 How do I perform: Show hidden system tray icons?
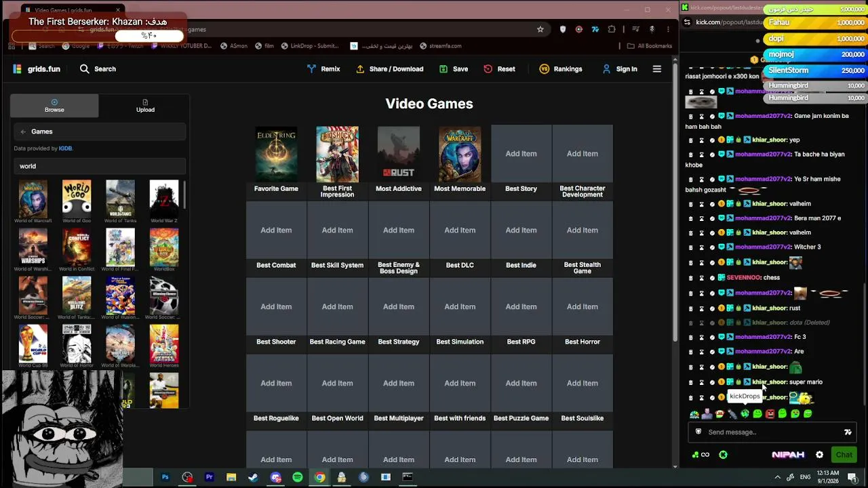[777, 477]
